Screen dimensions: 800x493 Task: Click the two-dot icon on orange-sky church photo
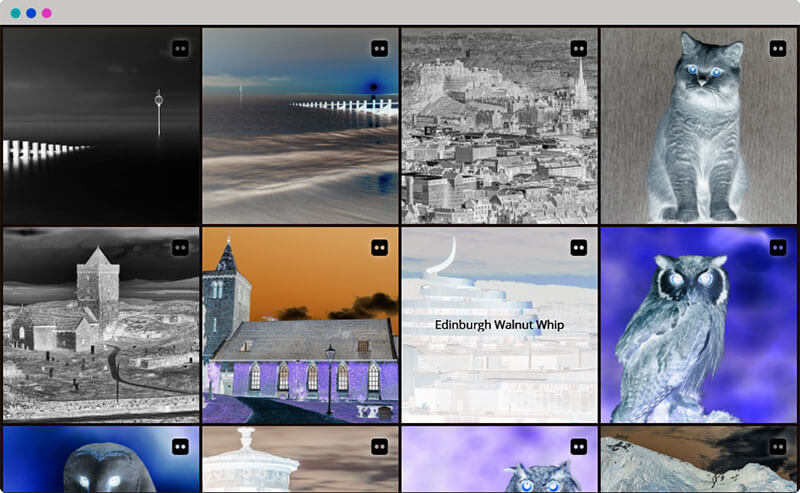[x=379, y=248]
